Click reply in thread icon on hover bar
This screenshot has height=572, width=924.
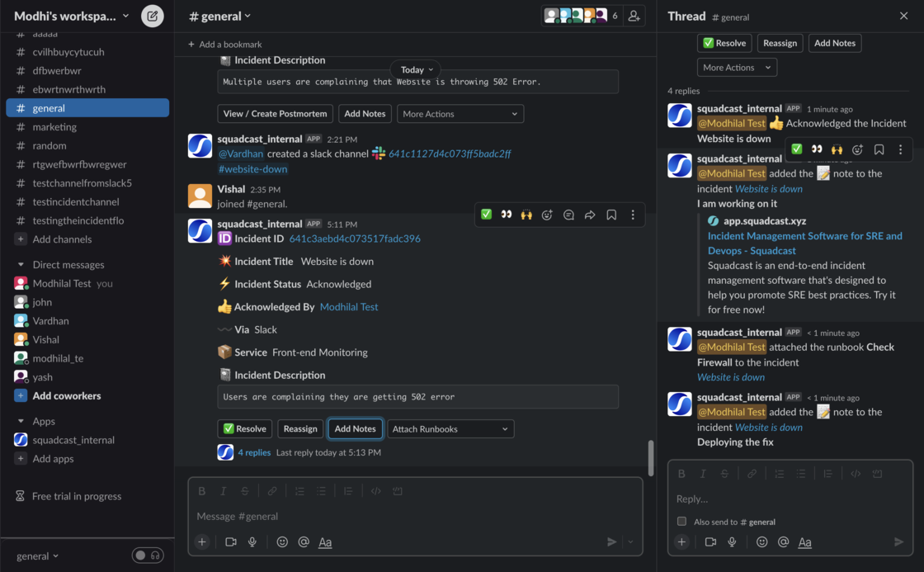568,215
